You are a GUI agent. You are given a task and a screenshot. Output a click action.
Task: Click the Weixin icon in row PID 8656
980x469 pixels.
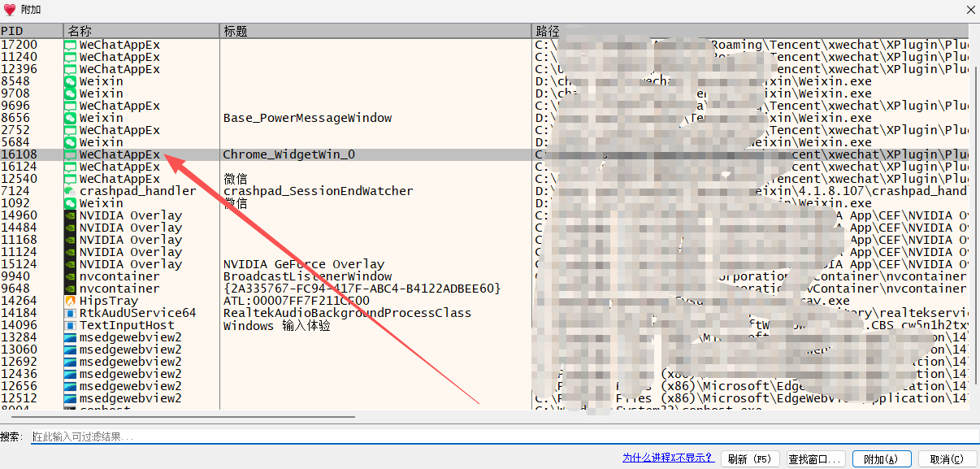tap(71, 118)
